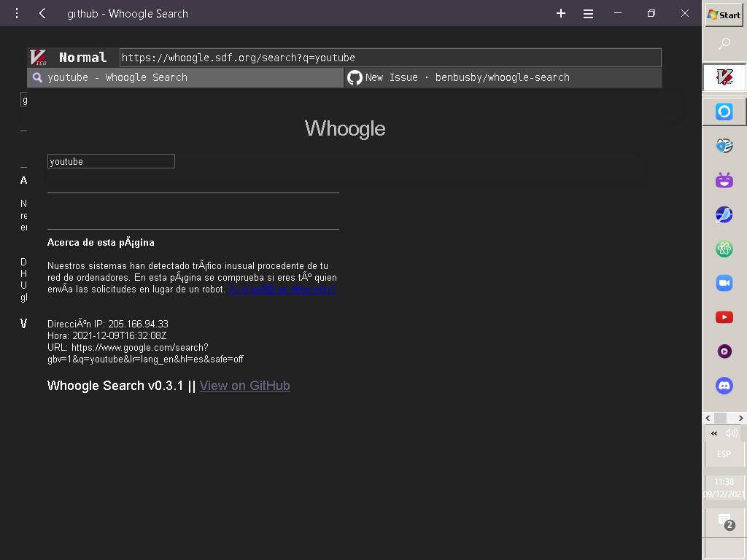
Task: Click the Whoogle logo heading
Action: 345,128
